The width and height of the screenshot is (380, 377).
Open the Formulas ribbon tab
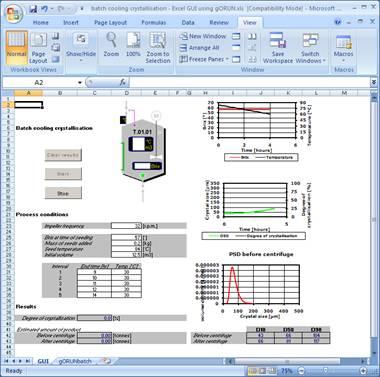tap(154, 23)
